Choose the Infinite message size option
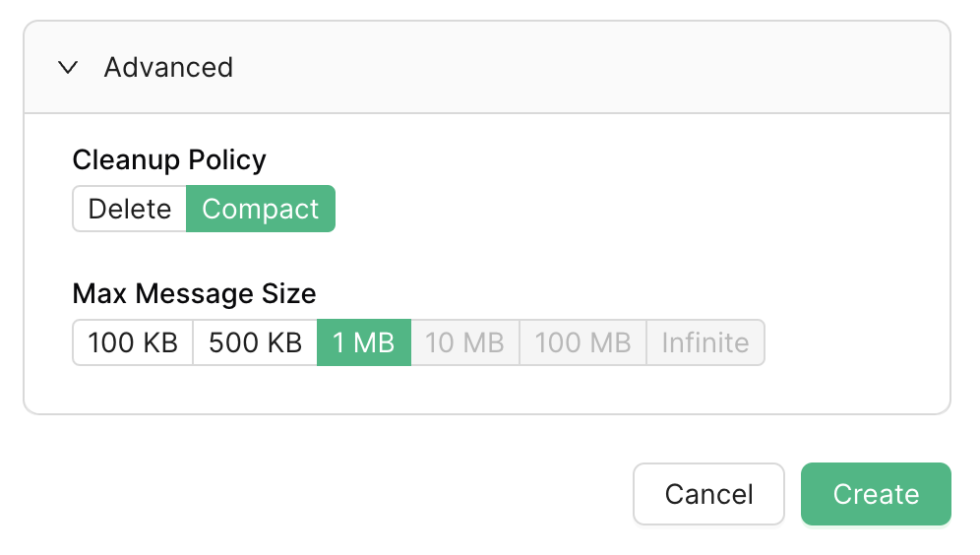 [704, 342]
